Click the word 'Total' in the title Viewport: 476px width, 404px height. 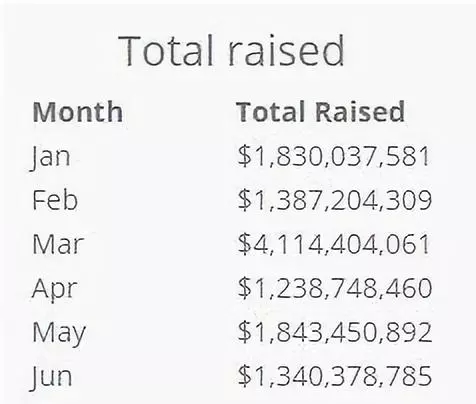click(166, 51)
